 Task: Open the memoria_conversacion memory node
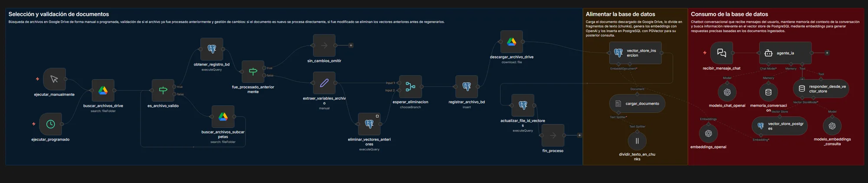768,92
